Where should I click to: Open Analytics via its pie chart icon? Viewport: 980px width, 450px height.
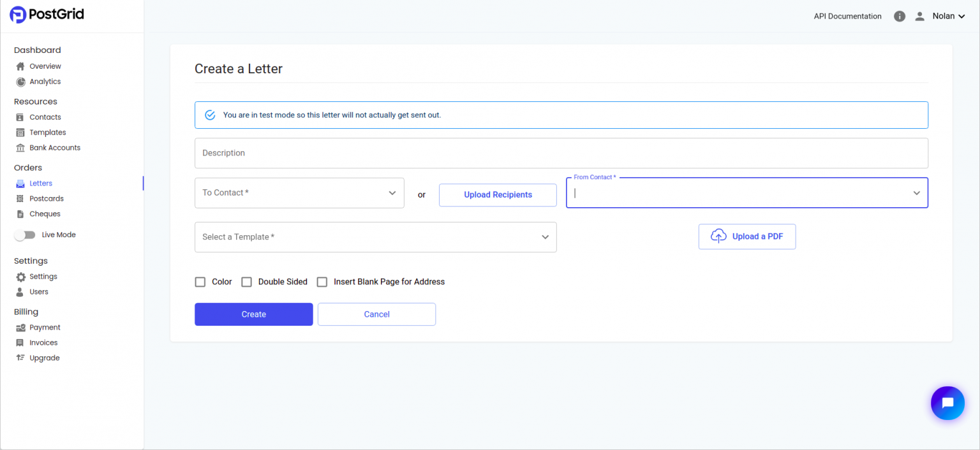pyautogui.click(x=20, y=82)
